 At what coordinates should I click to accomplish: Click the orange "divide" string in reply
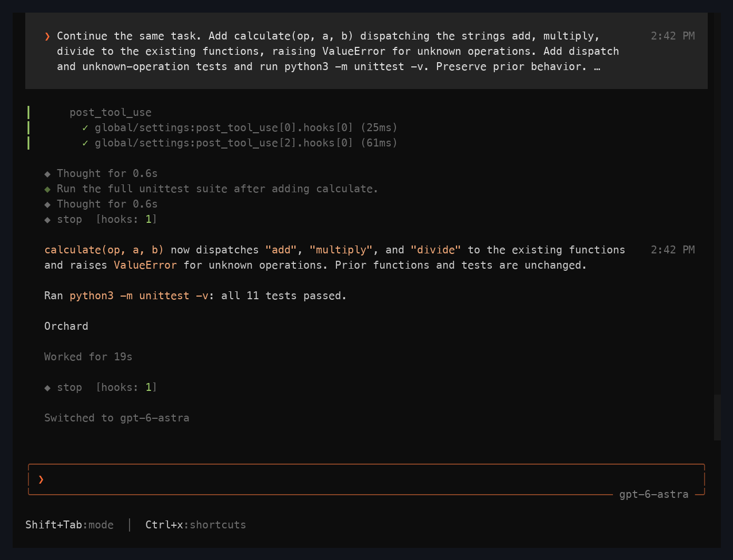pyautogui.click(x=436, y=250)
